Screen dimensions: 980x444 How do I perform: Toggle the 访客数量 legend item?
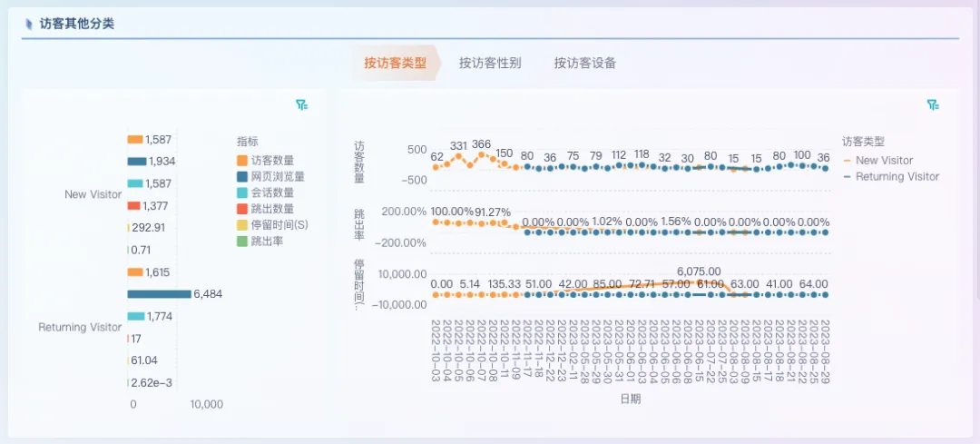pyautogui.click(x=243, y=161)
